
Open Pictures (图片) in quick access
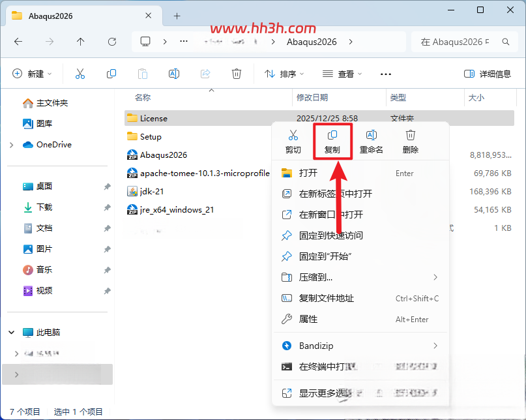(x=37, y=248)
